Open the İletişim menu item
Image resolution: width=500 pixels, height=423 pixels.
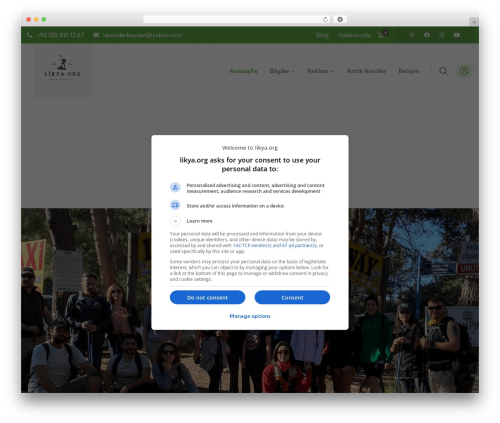coord(409,71)
